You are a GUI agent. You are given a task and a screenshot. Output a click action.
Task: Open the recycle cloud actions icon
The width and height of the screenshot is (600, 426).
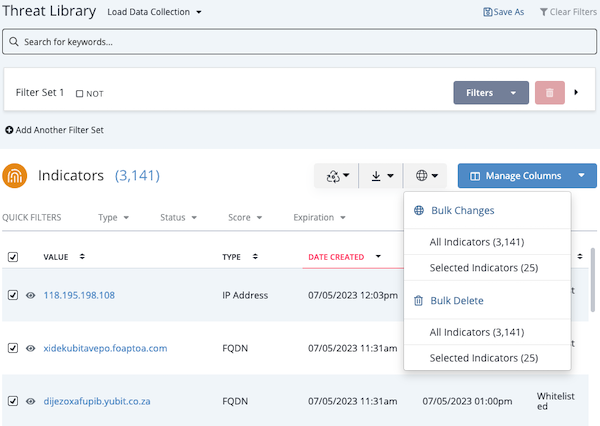(333, 176)
